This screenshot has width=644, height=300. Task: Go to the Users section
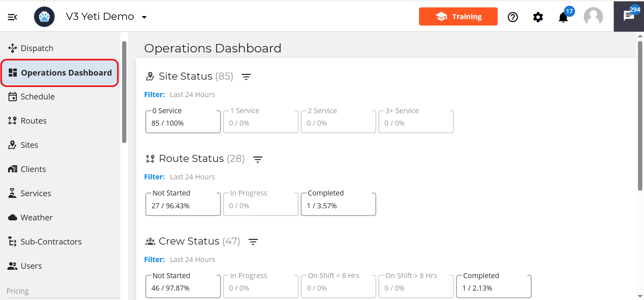[31, 266]
